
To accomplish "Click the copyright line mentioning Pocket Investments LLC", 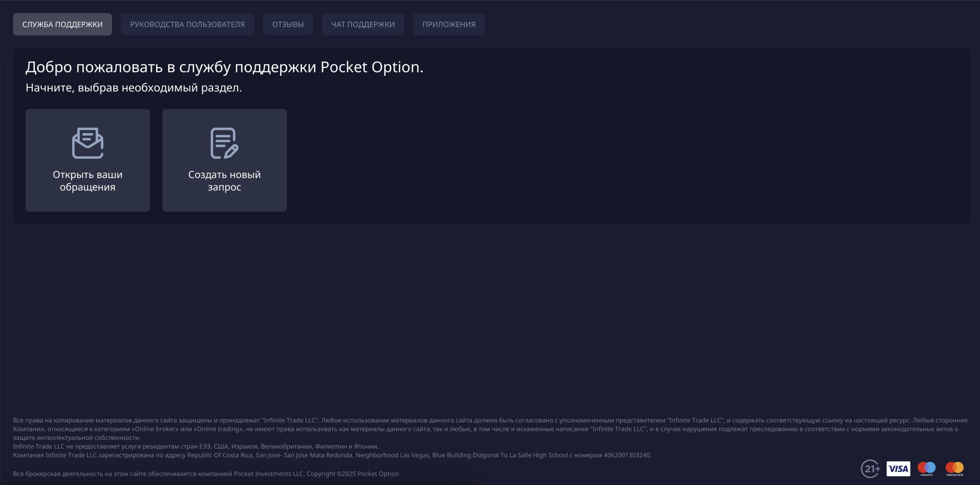I will point(206,474).
